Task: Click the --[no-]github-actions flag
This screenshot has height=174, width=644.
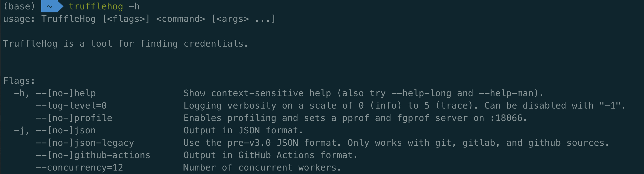Action: pos(93,155)
